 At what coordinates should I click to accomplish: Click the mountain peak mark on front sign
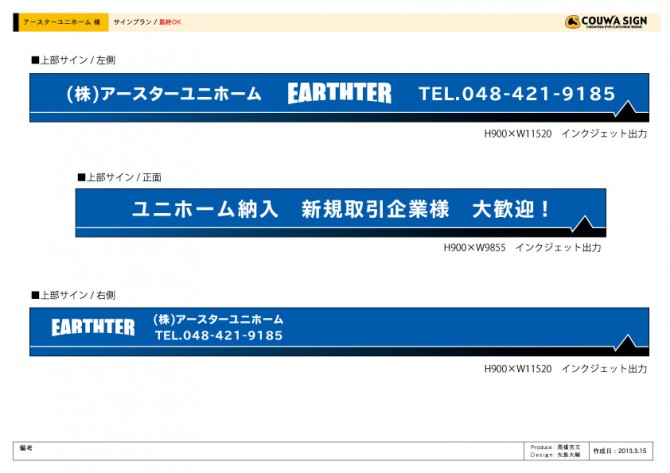[x=583, y=224]
